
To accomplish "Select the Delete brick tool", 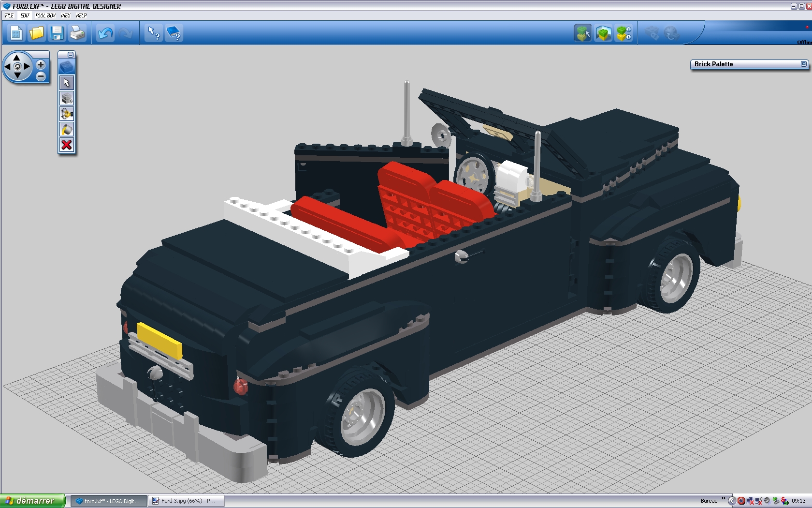I will point(67,145).
